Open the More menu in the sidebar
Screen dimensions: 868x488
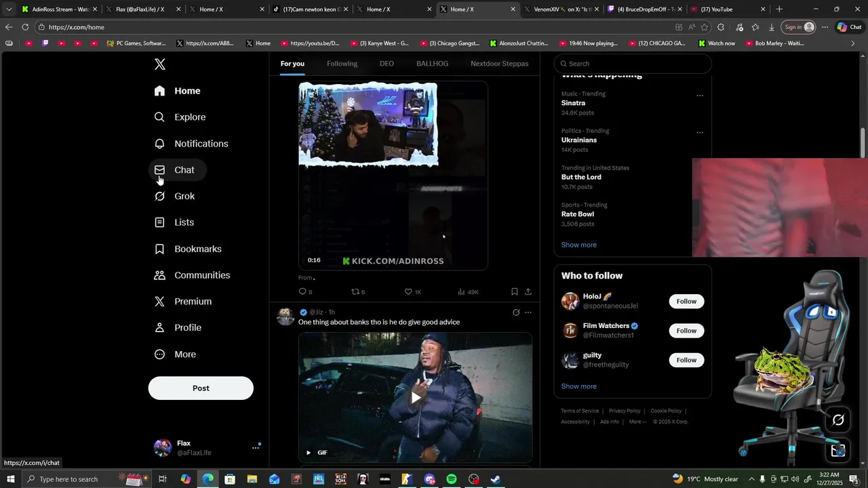176,354
